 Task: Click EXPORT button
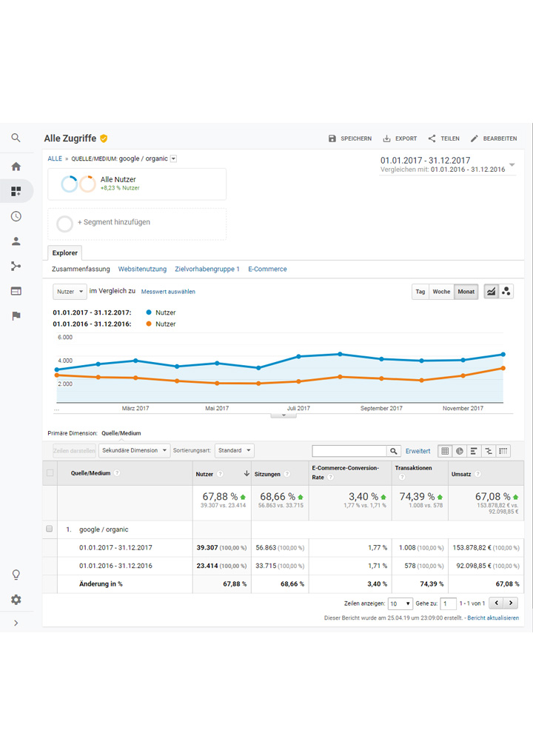[x=400, y=138]
